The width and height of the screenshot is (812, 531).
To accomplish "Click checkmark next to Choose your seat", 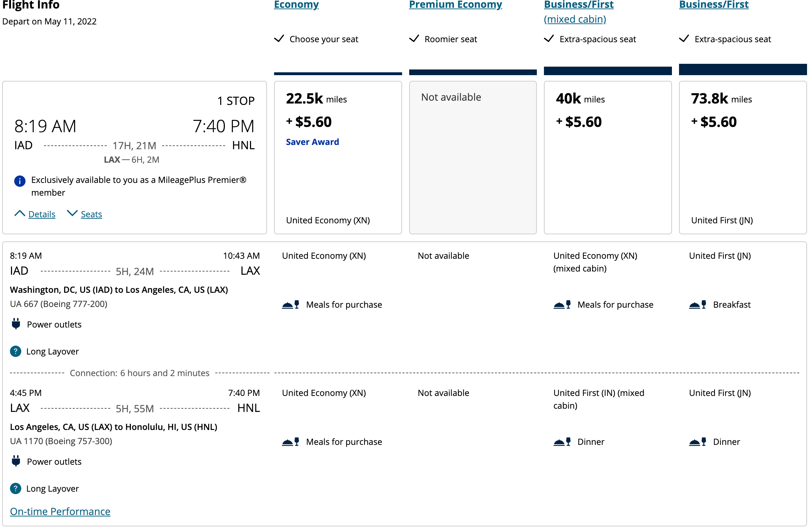I will (279, 38).
